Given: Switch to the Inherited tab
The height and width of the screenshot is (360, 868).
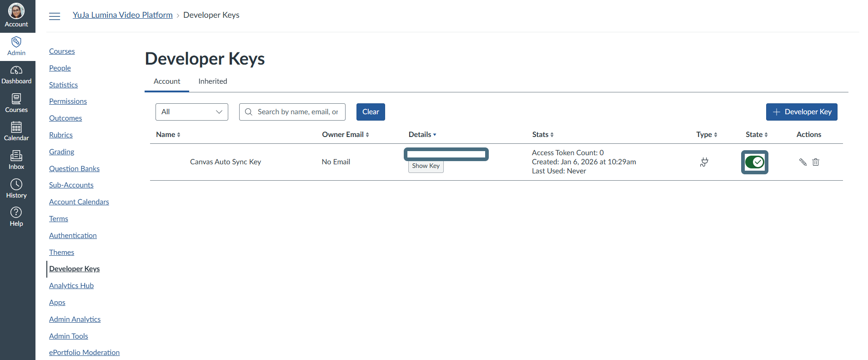Looking at the screenshot, I should click(213, 81).
